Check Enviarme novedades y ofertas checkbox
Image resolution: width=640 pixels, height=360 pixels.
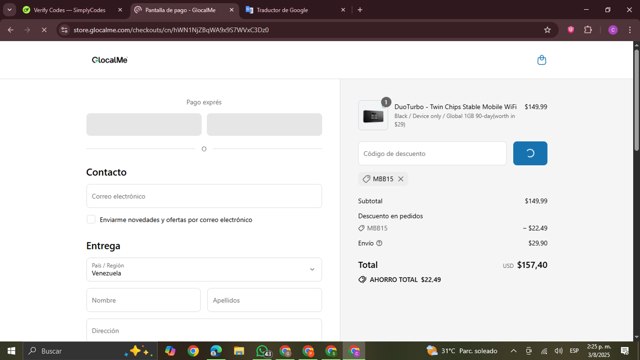click(x=91, y=220)
